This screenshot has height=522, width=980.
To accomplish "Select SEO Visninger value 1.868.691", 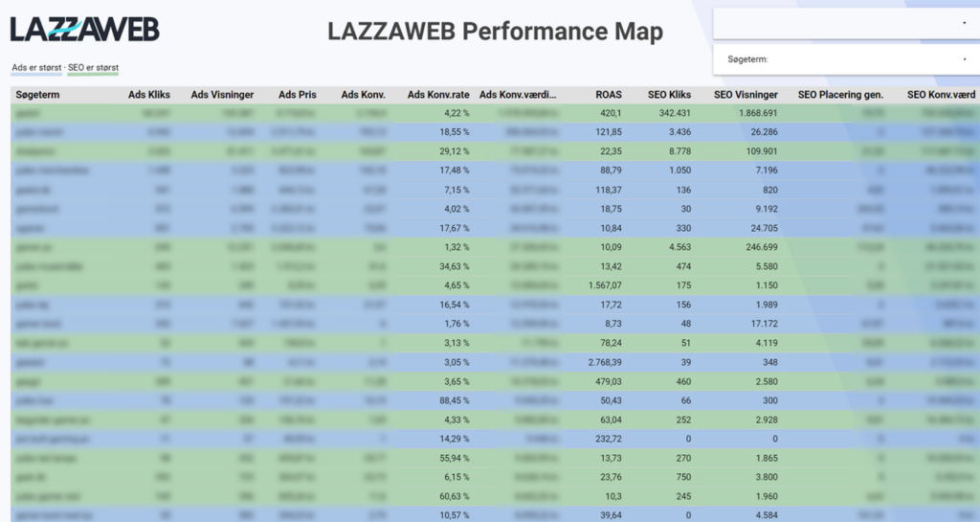I will click(x=758, y=113).
